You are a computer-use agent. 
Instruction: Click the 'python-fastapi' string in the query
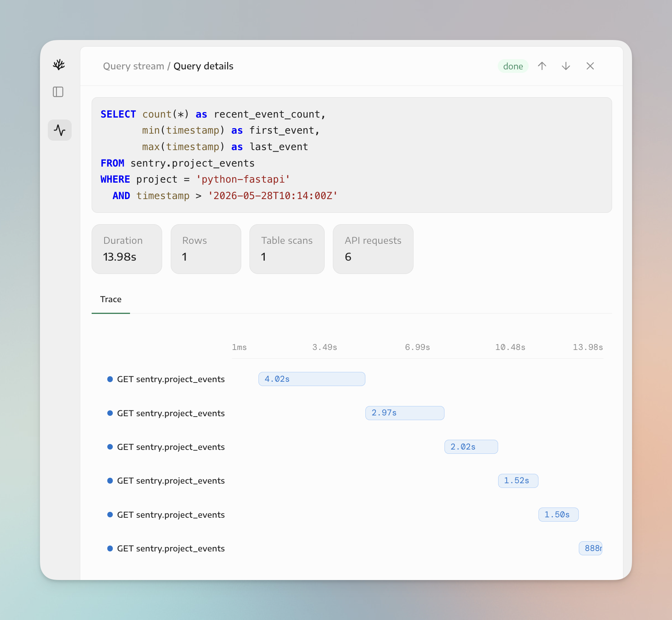point(243,179)
